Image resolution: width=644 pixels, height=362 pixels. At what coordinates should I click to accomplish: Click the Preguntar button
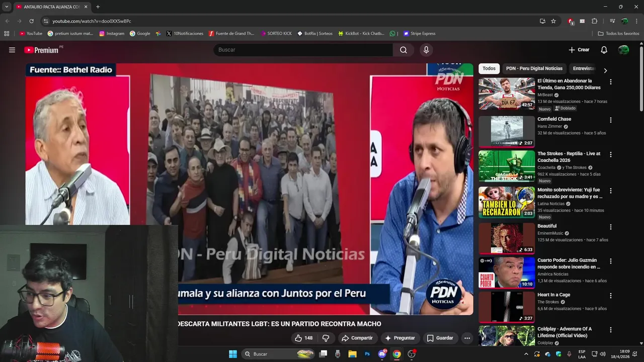(400, 338)
